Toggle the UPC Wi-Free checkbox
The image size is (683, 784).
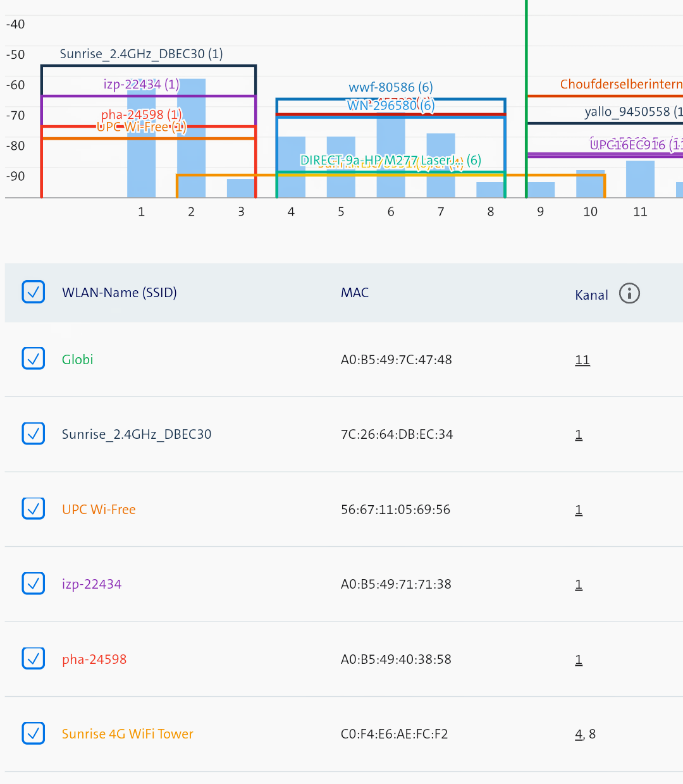34,508
